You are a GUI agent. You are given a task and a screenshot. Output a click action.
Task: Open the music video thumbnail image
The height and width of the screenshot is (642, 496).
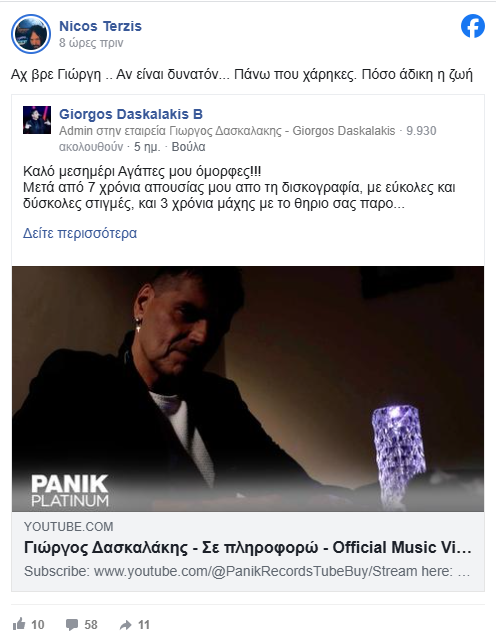pyautogui.click(x=248, y=389)
